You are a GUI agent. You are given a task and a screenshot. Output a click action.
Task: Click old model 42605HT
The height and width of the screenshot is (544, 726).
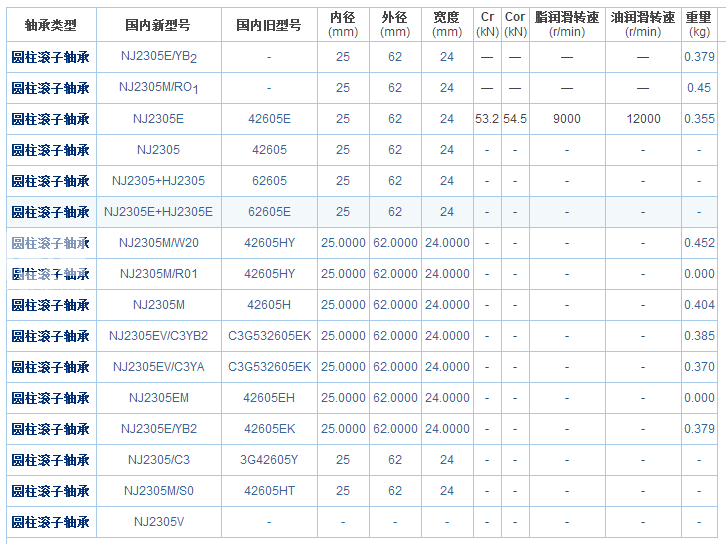click(269, 491)
